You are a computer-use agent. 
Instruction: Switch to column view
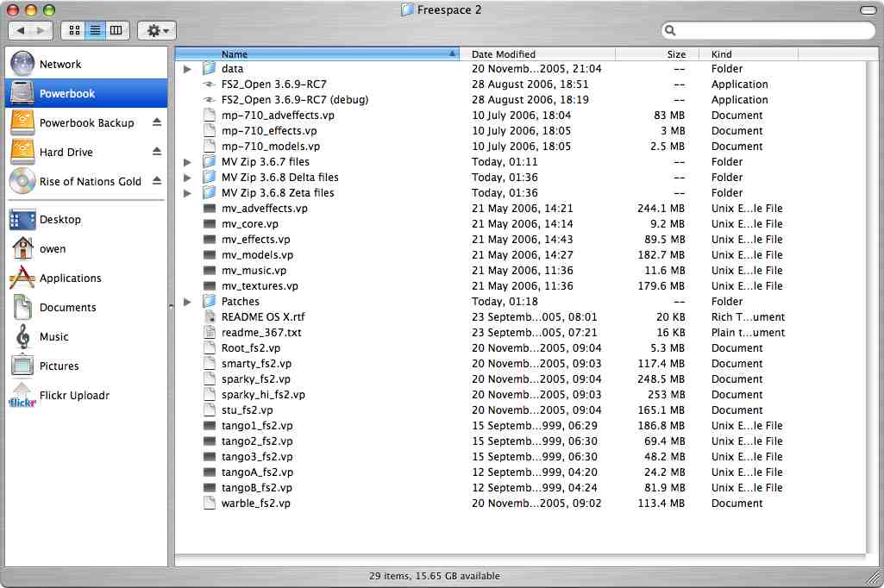click(x=116, y=30)
